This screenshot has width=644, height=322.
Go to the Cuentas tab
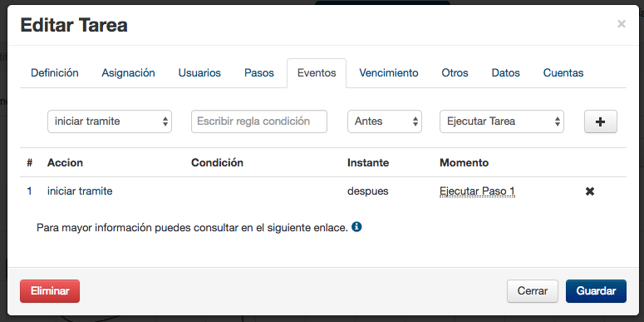point(563,72)
